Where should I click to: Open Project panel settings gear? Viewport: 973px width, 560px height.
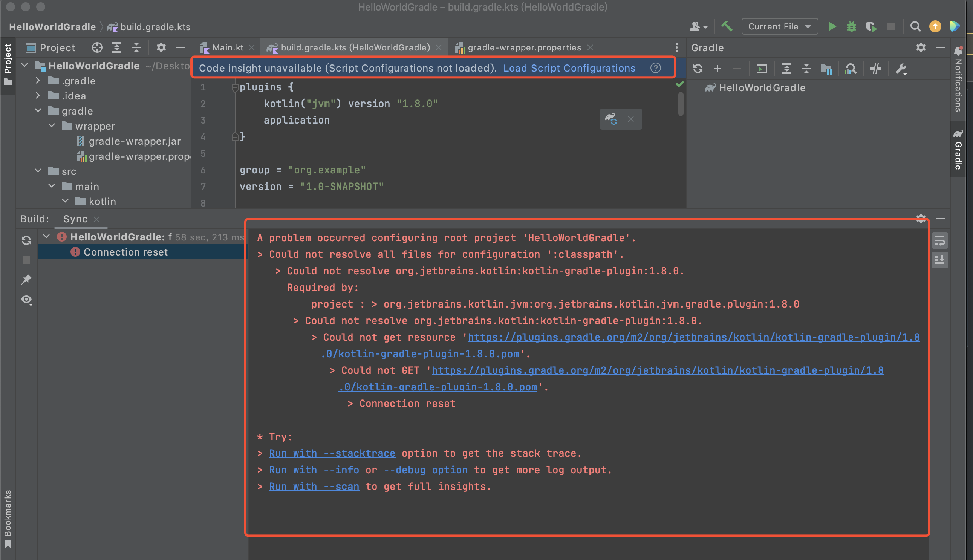point(161,48)
